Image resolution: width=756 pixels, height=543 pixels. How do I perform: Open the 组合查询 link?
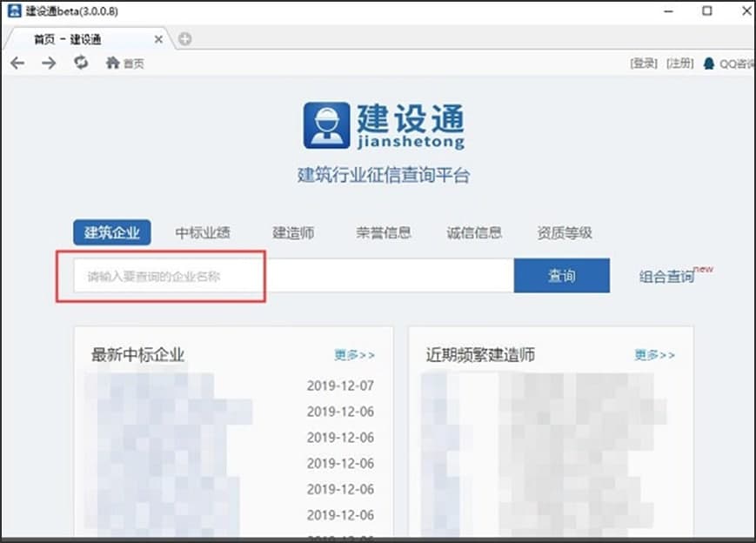click(x=666, y=277)
